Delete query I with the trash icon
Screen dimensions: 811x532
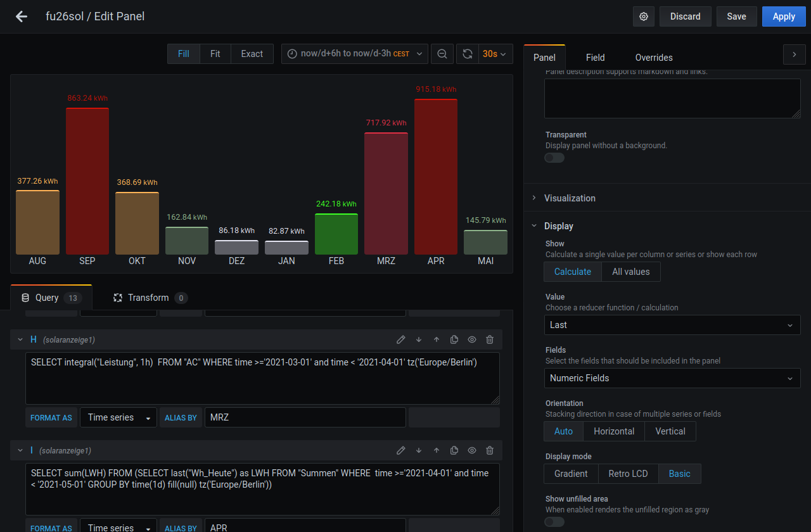490,450
